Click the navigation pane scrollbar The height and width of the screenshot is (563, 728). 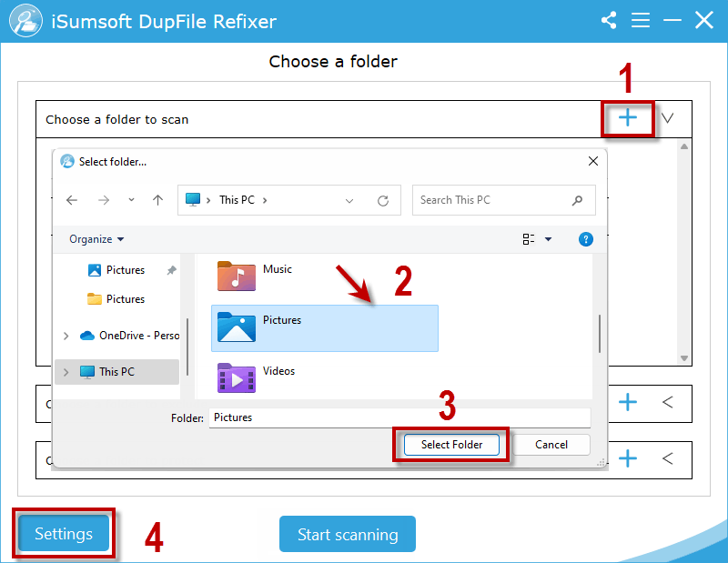click(x=187, y=347)
